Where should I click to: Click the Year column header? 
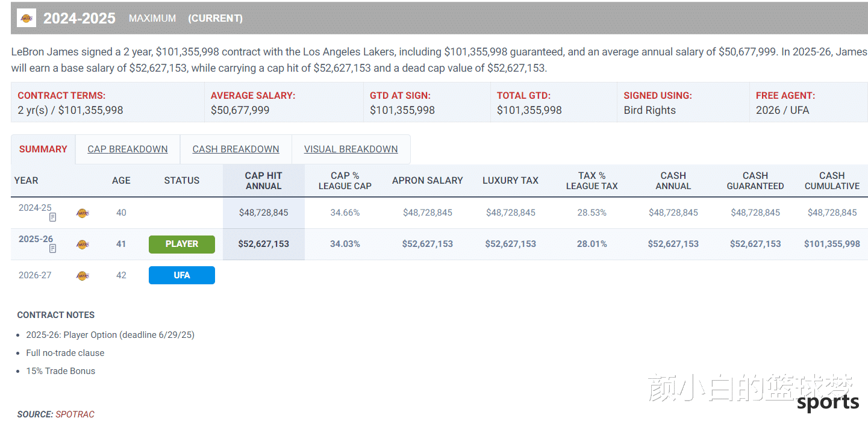(27, 181)
